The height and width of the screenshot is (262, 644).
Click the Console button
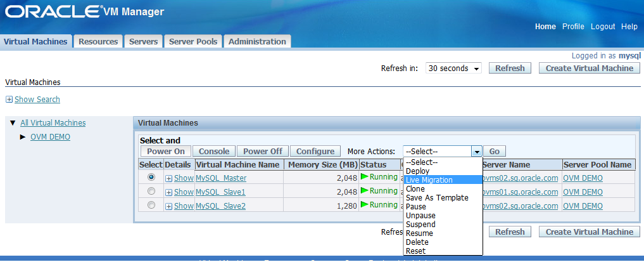click(x=214, y=152)
